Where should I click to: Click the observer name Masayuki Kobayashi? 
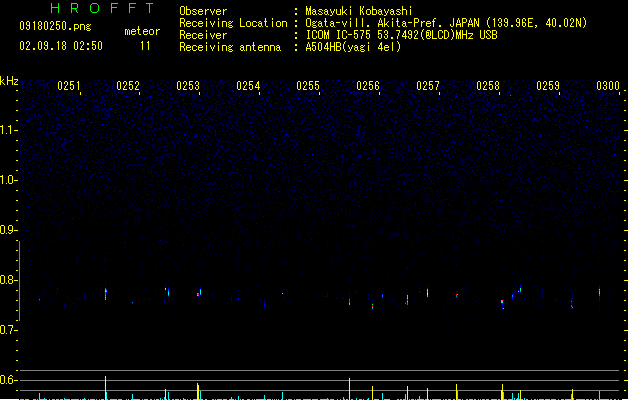coord(359,11)
